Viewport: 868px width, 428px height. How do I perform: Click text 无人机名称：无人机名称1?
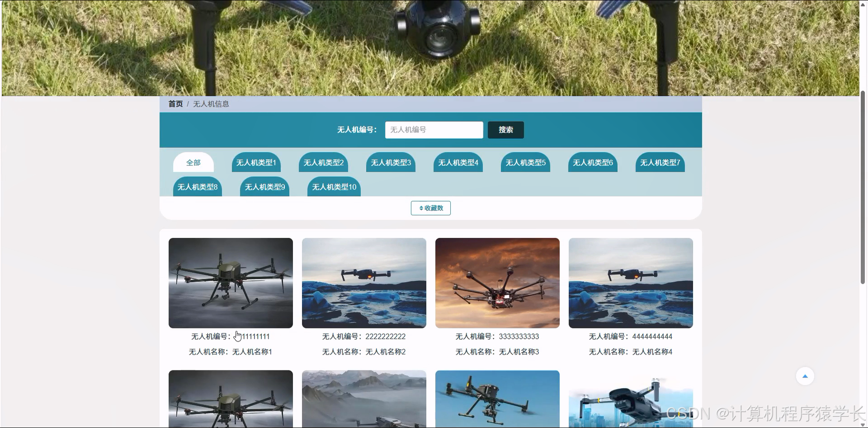[231, 352]
